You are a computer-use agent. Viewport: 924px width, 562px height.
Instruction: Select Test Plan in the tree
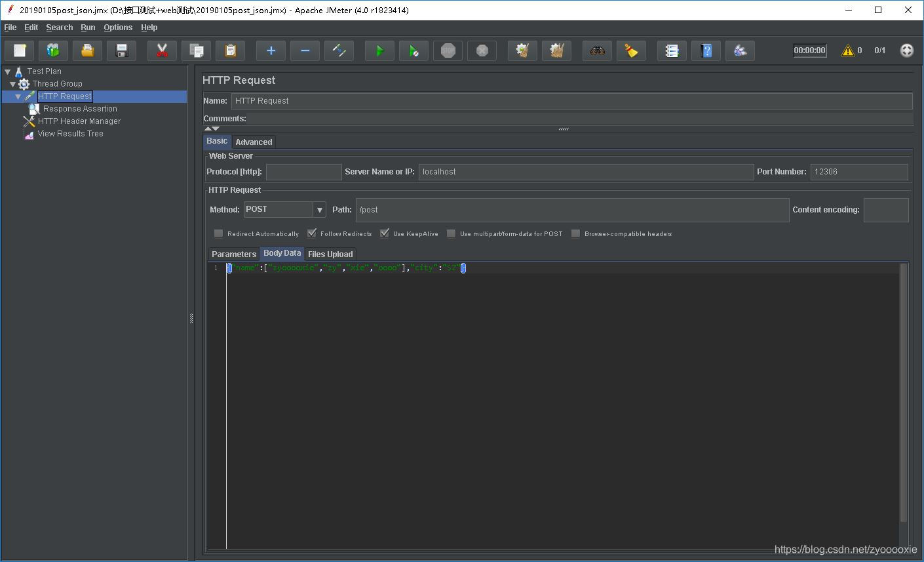45,71
